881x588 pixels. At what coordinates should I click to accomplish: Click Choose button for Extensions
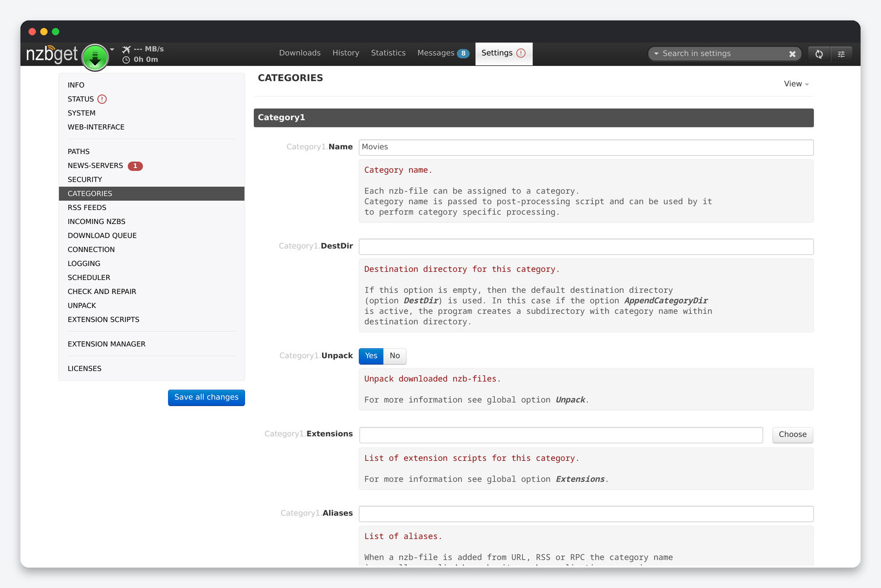tap(792, 435)
